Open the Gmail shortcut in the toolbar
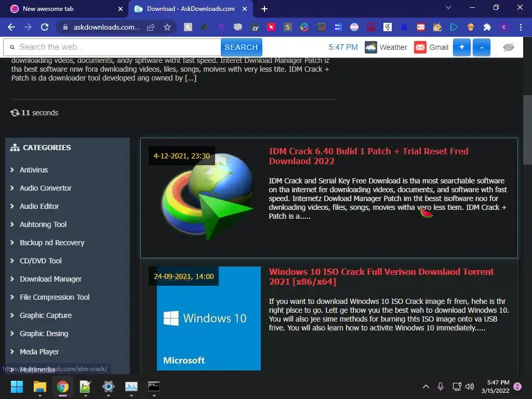 [431, 47]
